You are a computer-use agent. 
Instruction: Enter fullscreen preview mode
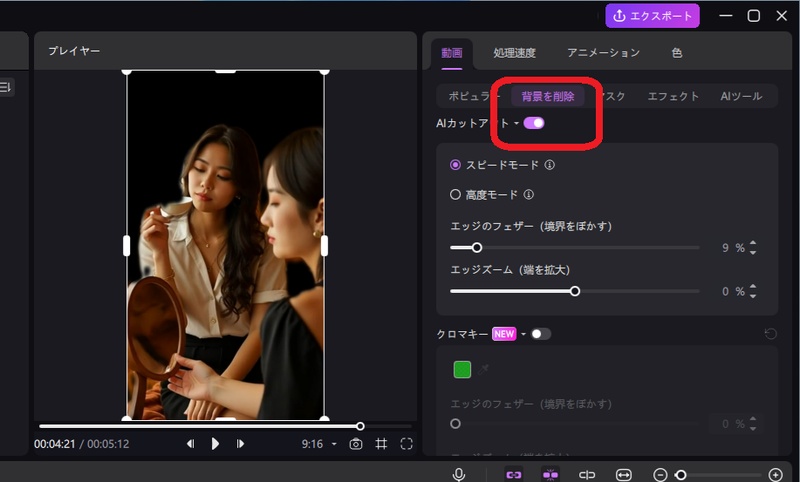click(x=406, y=444)
